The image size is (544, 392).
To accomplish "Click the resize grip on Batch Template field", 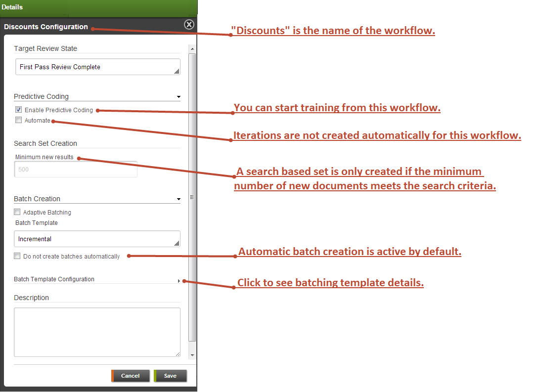I will tap(177, 243).
